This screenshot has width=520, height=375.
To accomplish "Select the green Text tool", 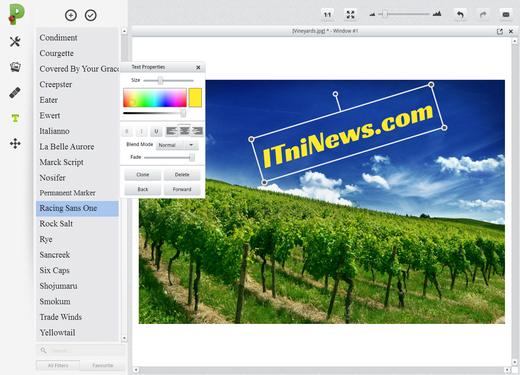I will (15, 118).
